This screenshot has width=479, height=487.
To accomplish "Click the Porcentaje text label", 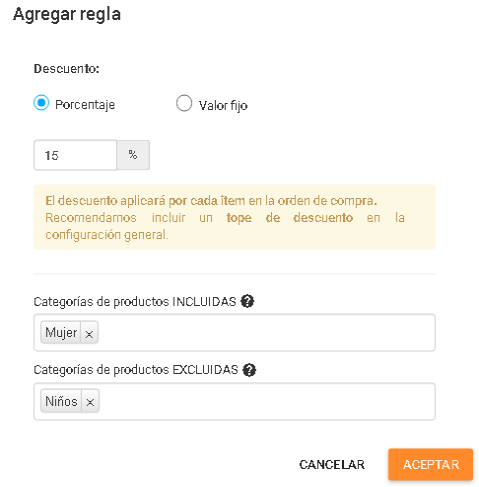I will [x=85, y=105].
